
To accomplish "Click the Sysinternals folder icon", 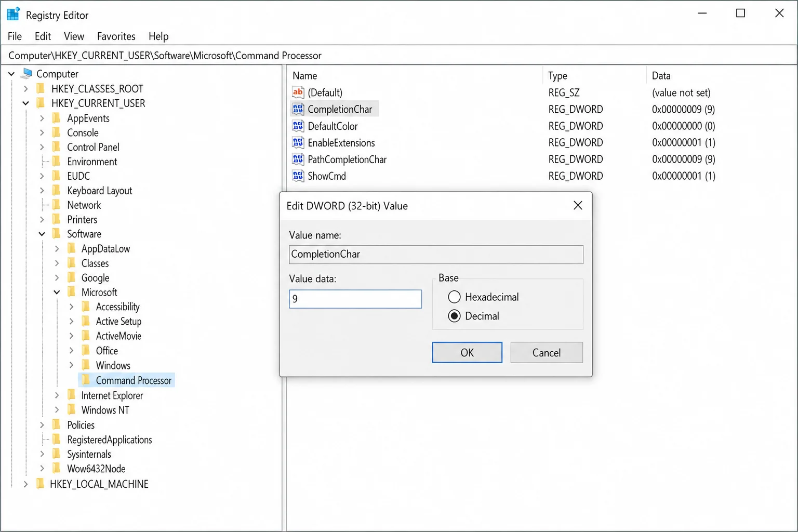I will (x=56, y=454).
